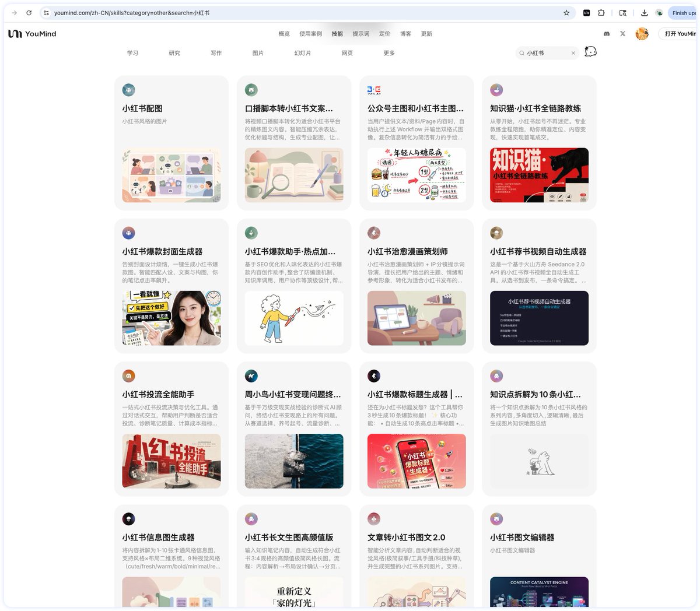Viewport: 700px width, 611px height.
Task: Select the 技能 navigation tab
Action: tap(337, 34)
